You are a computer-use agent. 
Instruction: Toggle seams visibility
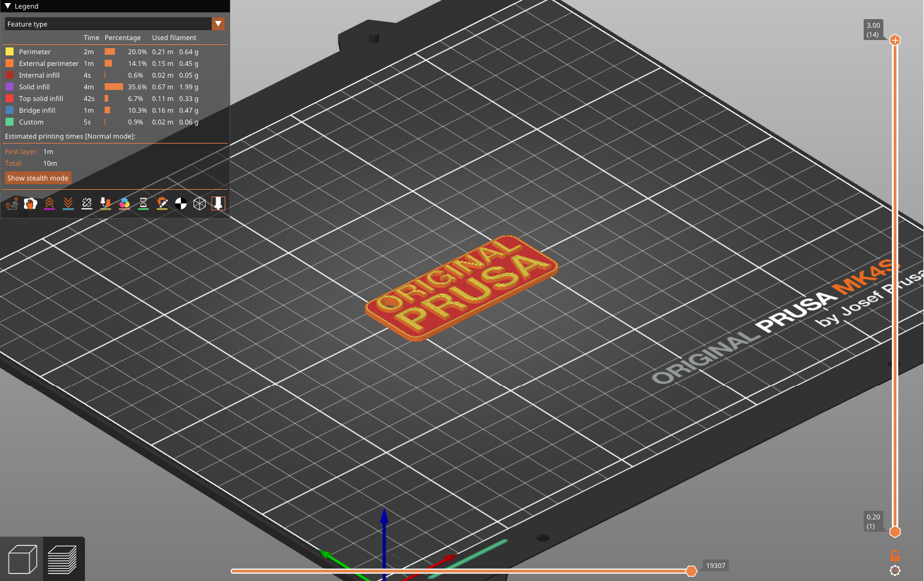click(87, 203)
